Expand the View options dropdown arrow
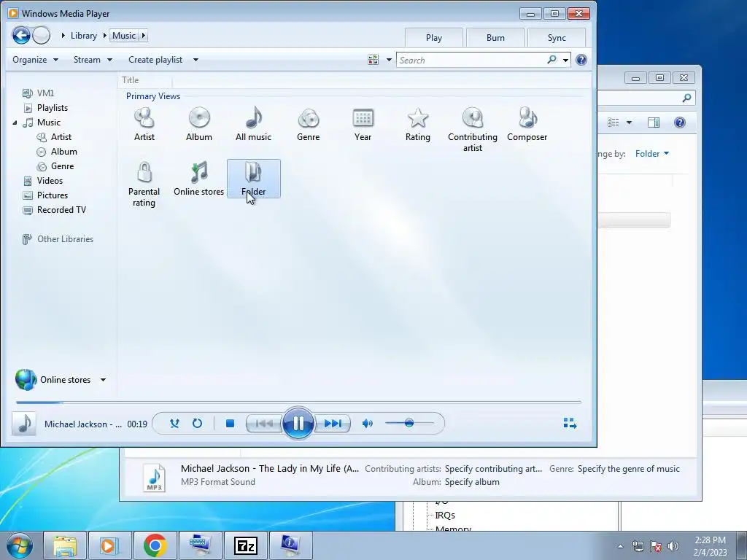Screen dimensions: 747x560 (389, 60)
